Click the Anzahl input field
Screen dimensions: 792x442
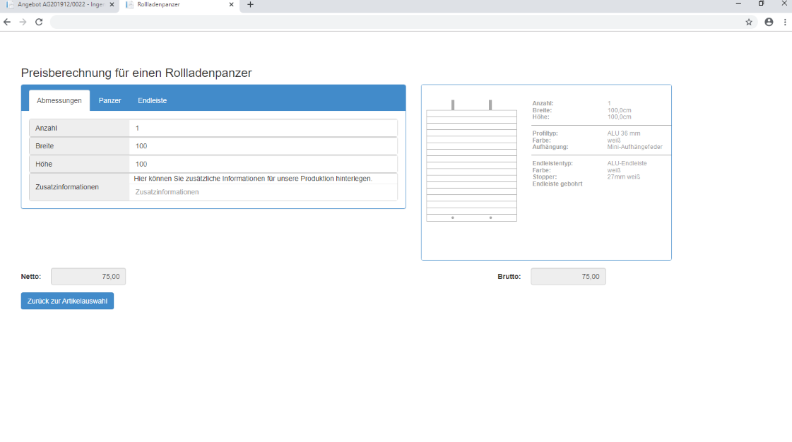(x=263, y=128)
